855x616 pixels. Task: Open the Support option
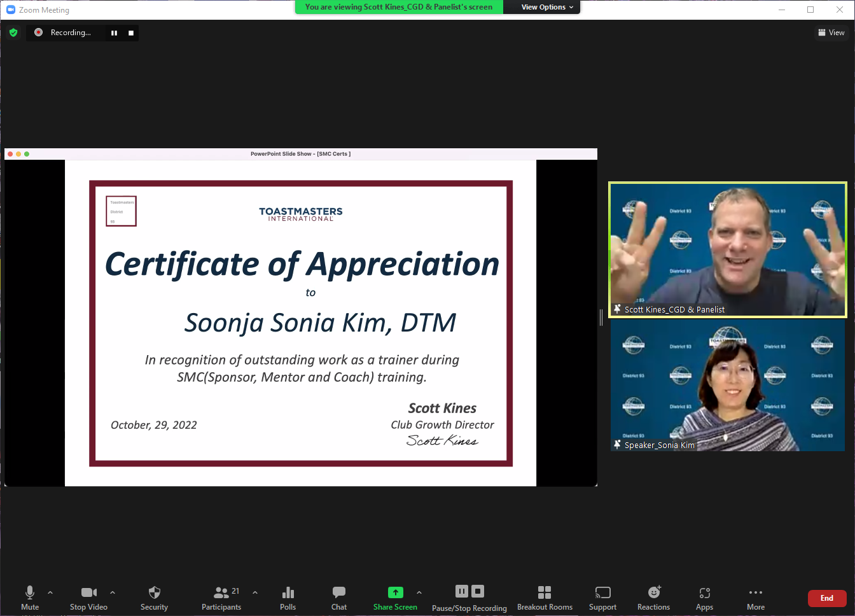(x=602, y=598)
